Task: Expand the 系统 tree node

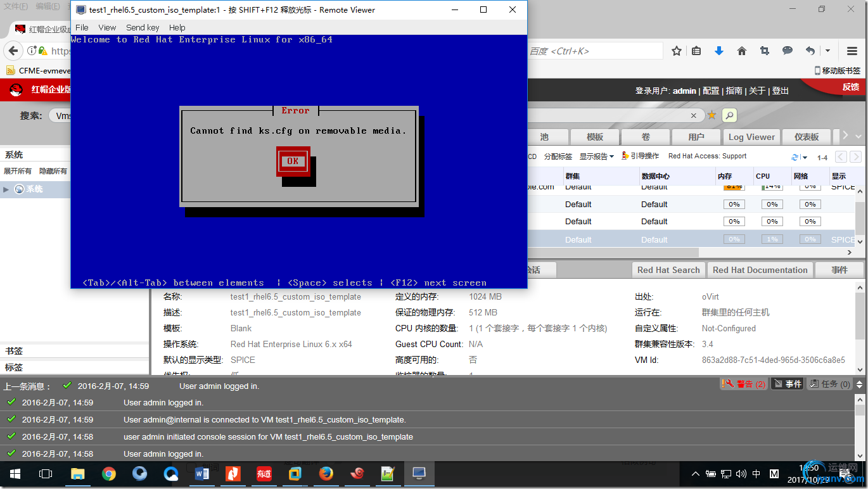Action: point(6,189)
